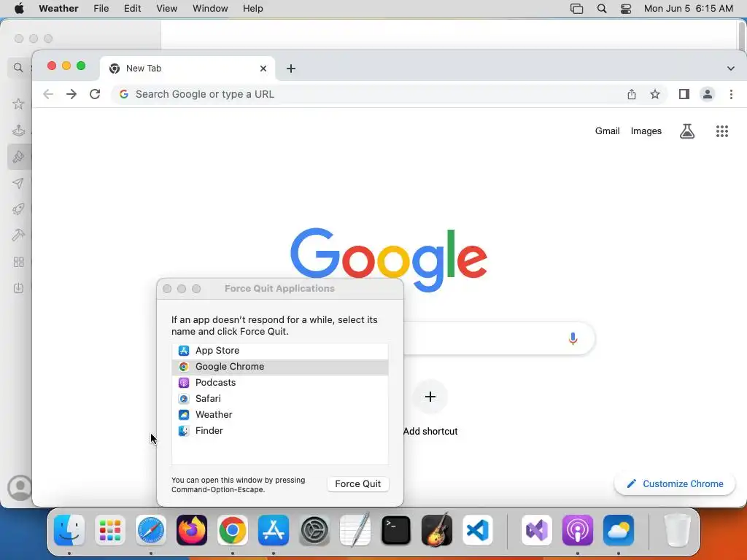
Task: Click the Chrome reload page icon
Action: click(x=95, y=94)
